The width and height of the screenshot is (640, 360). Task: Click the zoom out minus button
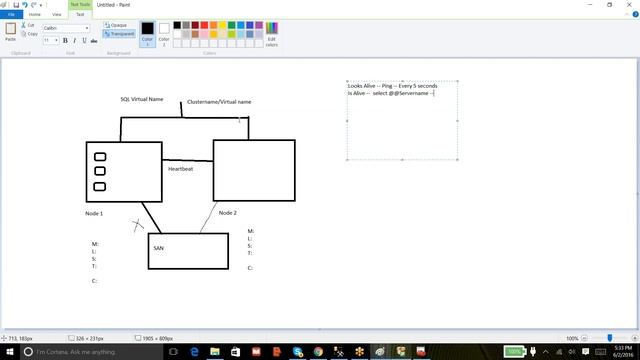[x=584, y=338]
